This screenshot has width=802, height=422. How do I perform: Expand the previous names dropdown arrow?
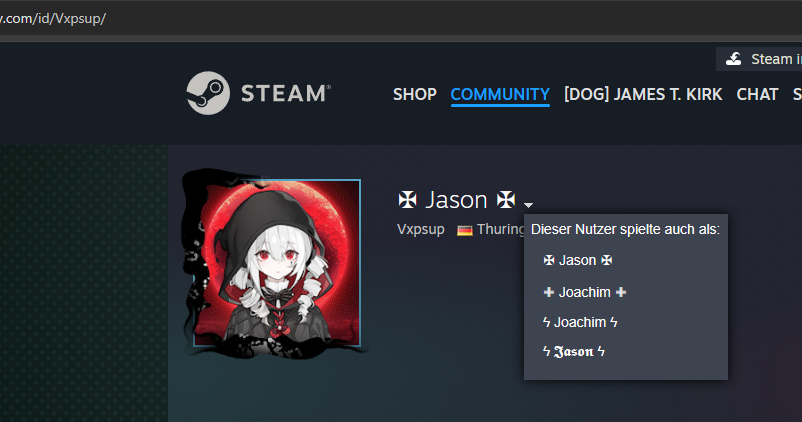point(528,205)
